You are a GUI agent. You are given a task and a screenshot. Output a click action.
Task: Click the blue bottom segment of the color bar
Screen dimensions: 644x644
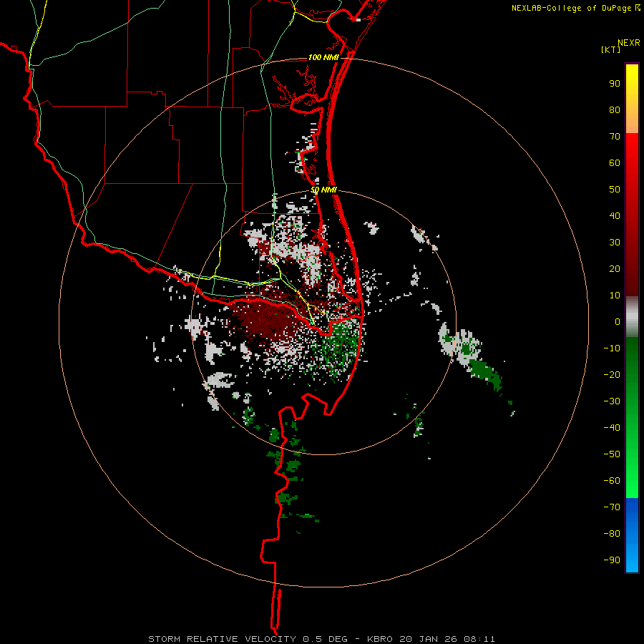tap(632, 535)
